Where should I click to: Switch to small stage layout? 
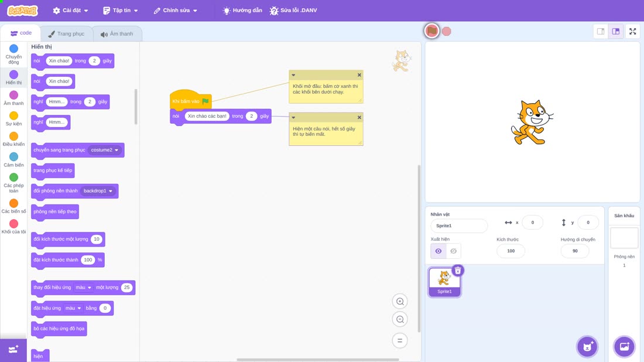pyautogui.click(x=601, y=31)
